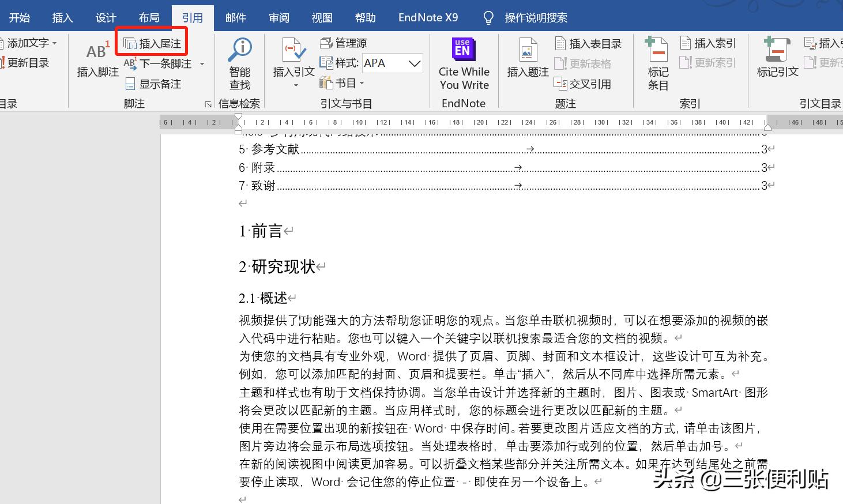Click the Mark Entry (标记条目) icon
This screenshot has height=504, width=843.
657,62
